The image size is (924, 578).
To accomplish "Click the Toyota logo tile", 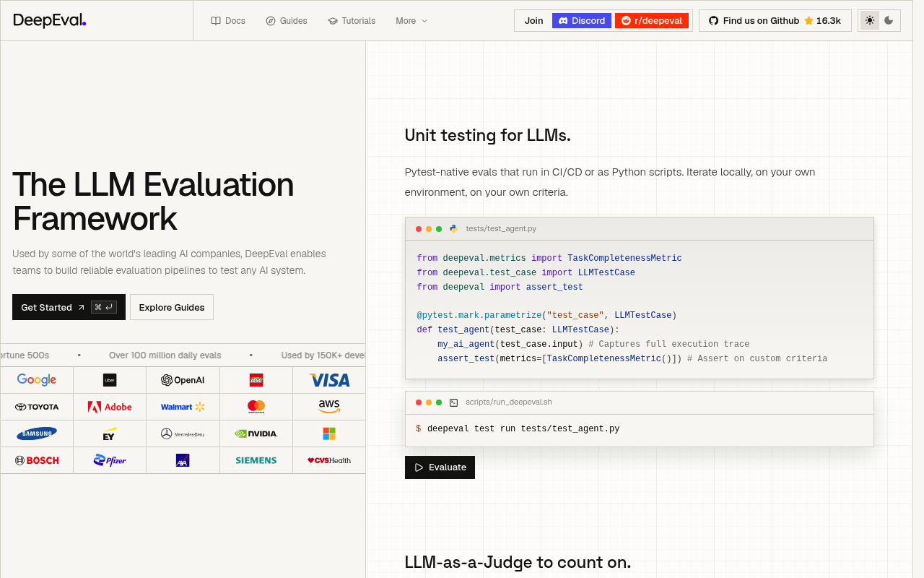I will (37, 407).
